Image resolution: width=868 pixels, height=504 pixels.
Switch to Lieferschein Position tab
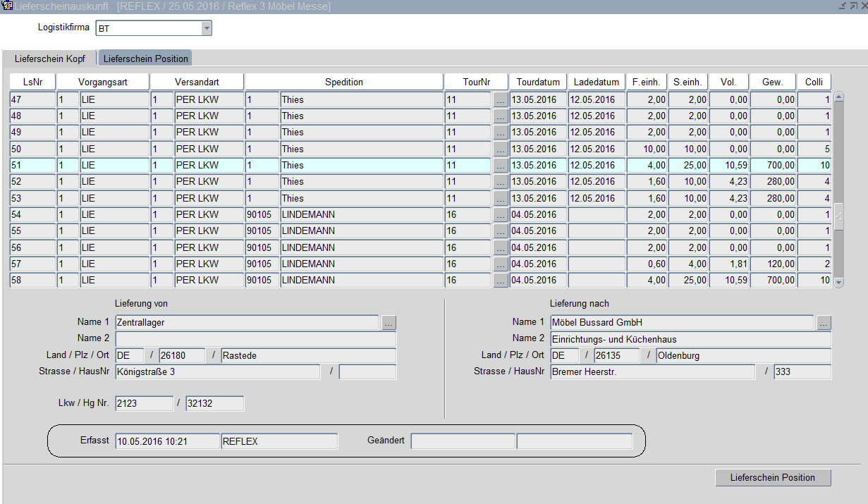click(146, 59)
